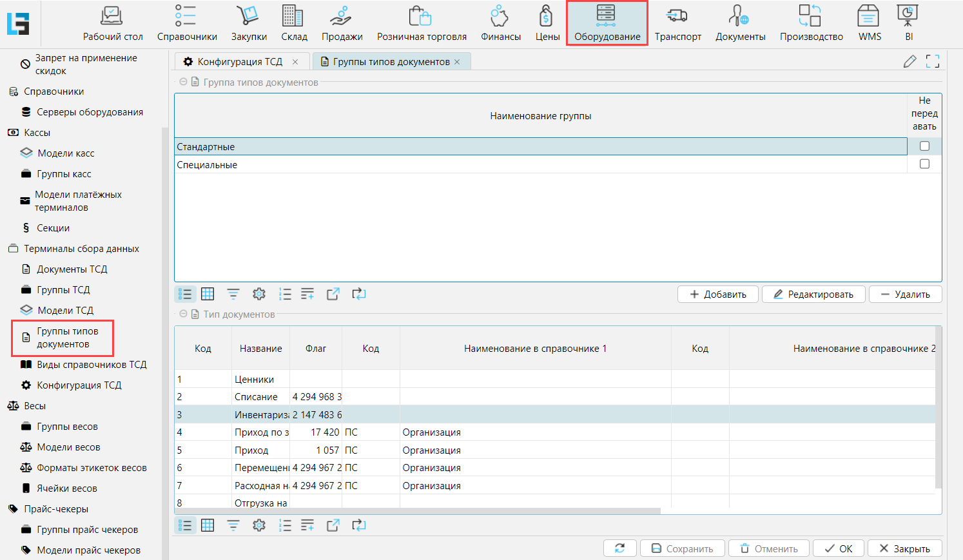Click the pencil edit icon at top right
This screenshot has width=963, height=560.
tap(909, 62)
